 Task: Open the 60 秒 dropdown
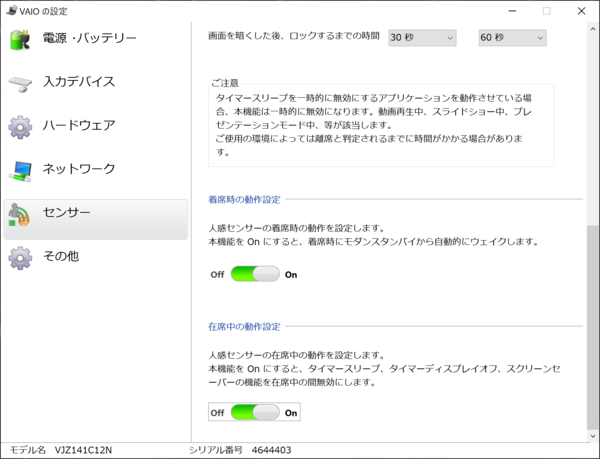point(513,37)
